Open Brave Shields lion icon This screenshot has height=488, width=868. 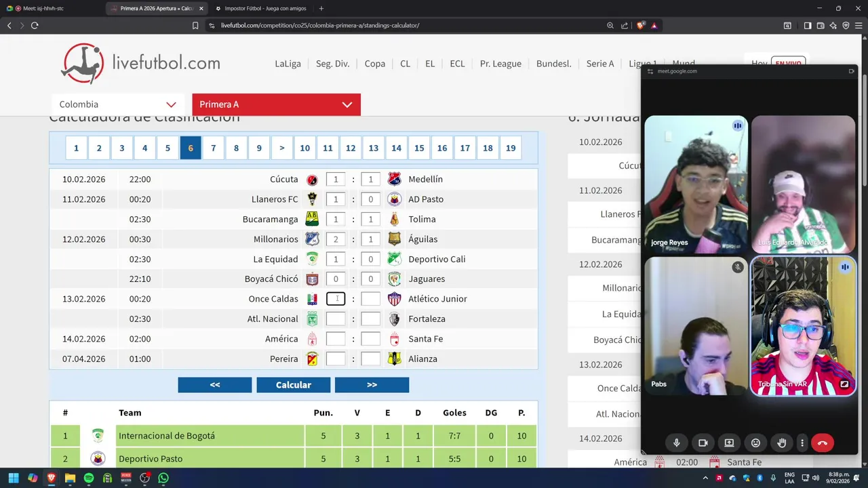tap(641, 26)
